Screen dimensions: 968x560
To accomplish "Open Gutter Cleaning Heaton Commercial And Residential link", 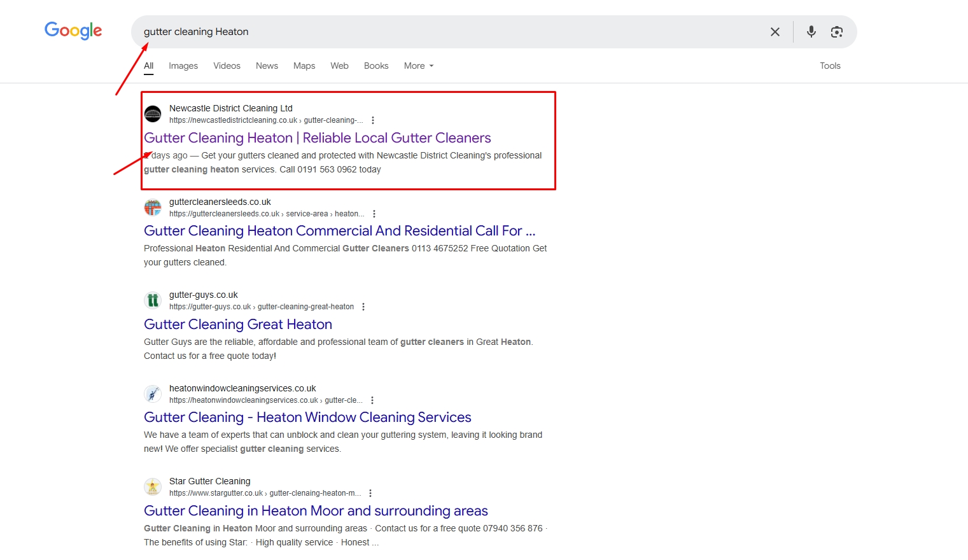I will click(339, 231).
